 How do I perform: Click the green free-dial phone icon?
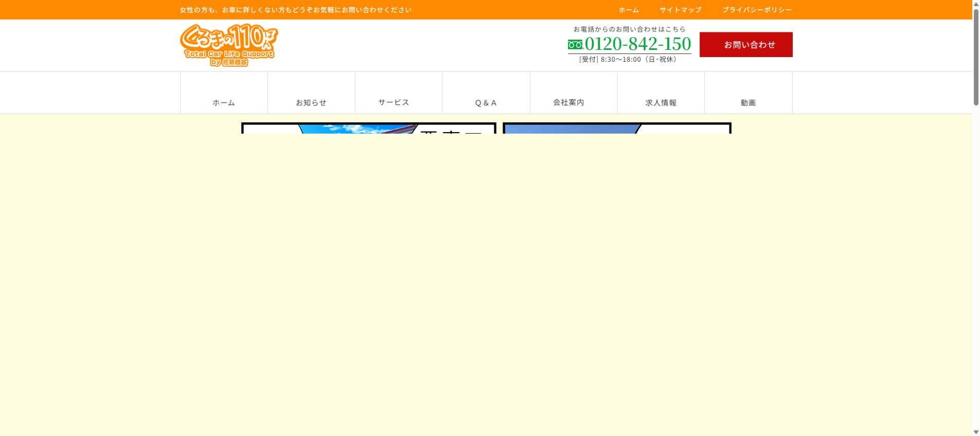575,45
